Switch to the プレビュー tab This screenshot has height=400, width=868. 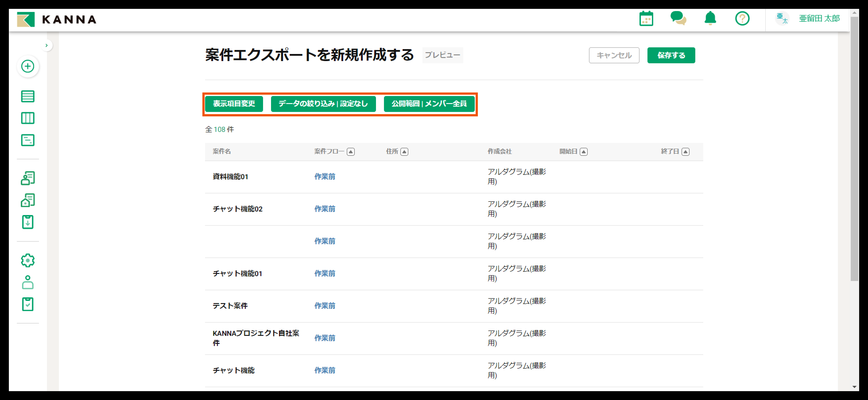point(442,55)
